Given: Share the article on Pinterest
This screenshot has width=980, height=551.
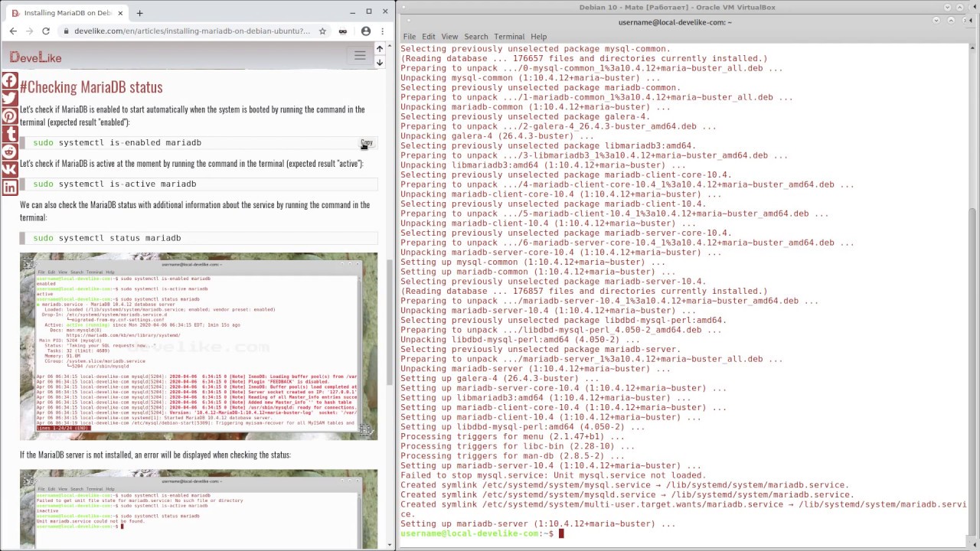Looking at the screenshot, I should [9, 116].
